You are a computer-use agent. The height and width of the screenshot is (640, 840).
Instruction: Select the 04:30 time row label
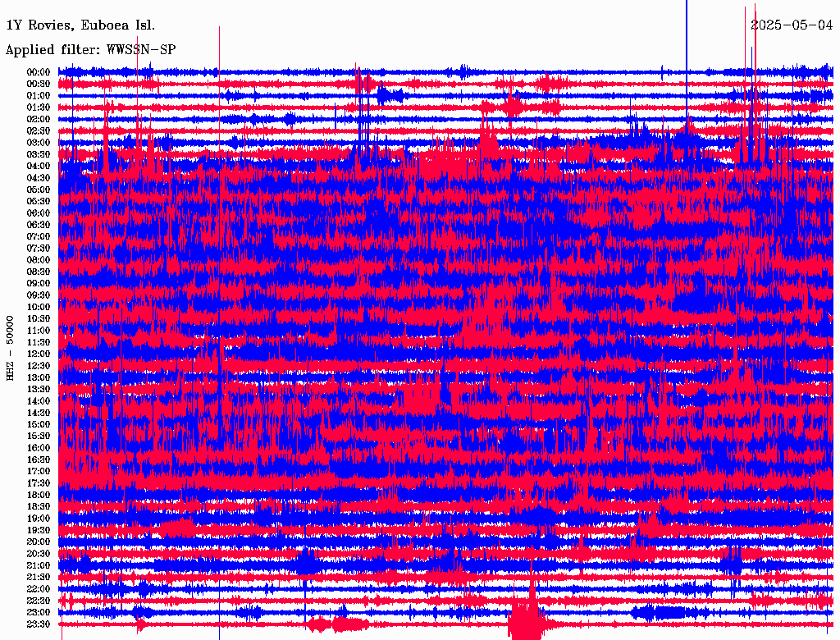click(39, 178)
